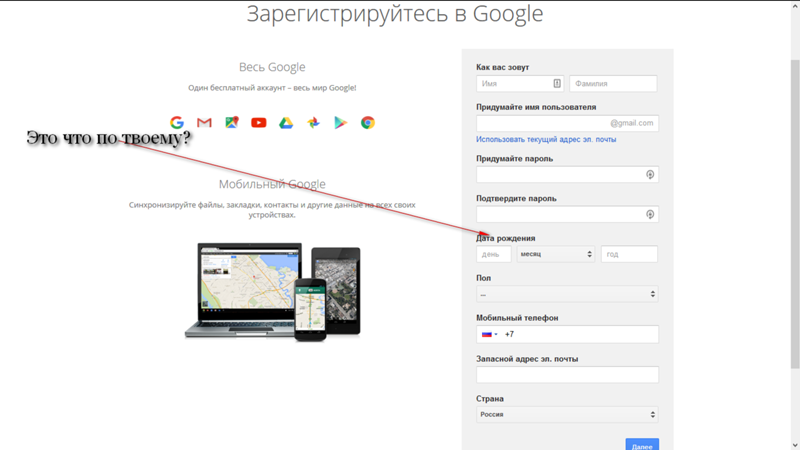
Task: Click the 'Мобильный телефон' label
Action: [x=517, y=318]
